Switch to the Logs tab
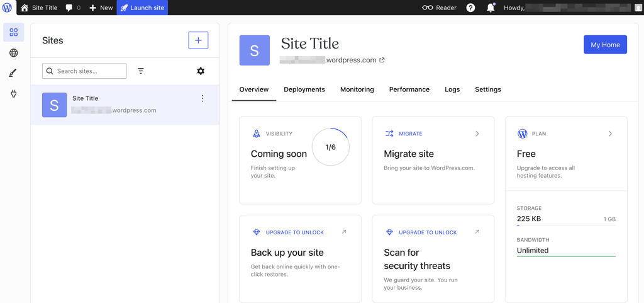 click(452, 89)
